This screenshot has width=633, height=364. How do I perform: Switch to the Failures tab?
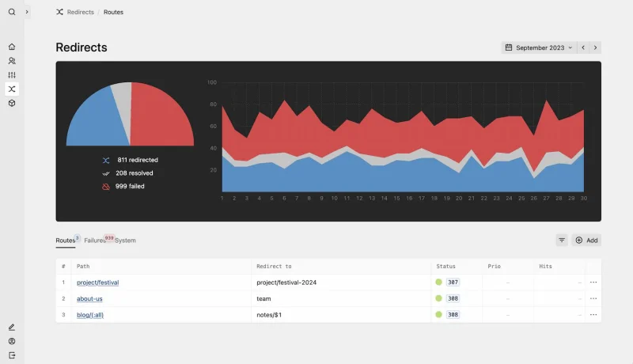tap(95, 240)
